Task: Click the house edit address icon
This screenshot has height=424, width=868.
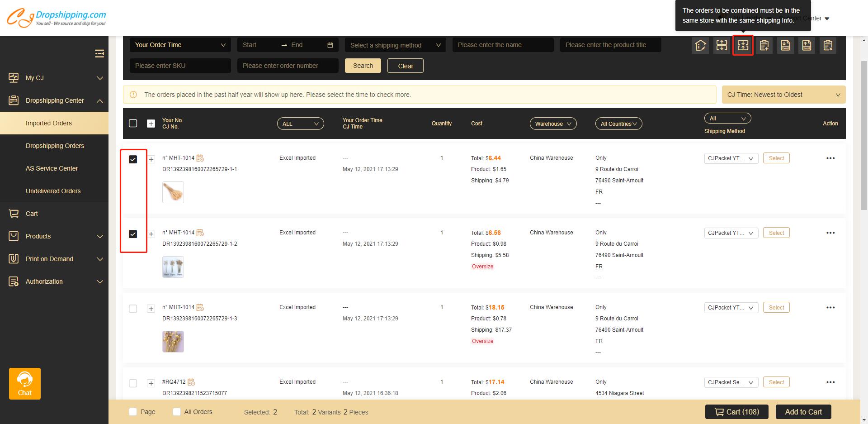Action: pyautogui.click(x=700, y=45)
